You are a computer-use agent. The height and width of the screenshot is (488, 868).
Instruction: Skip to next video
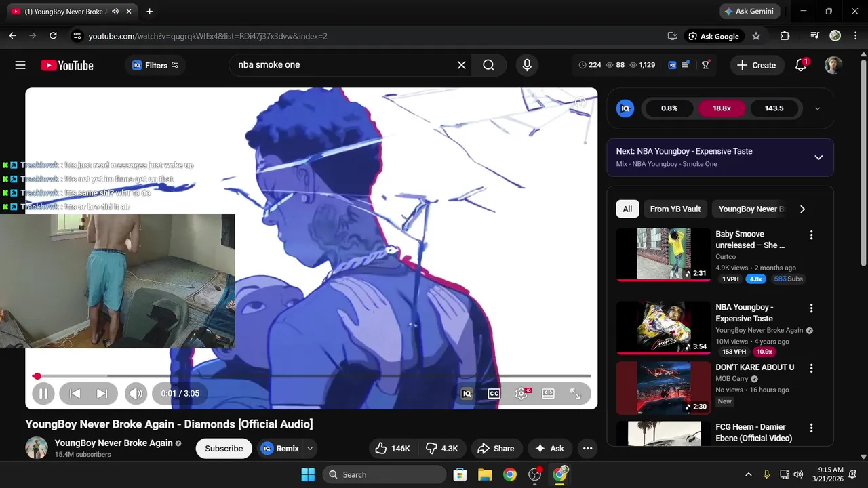coord(102,393)
